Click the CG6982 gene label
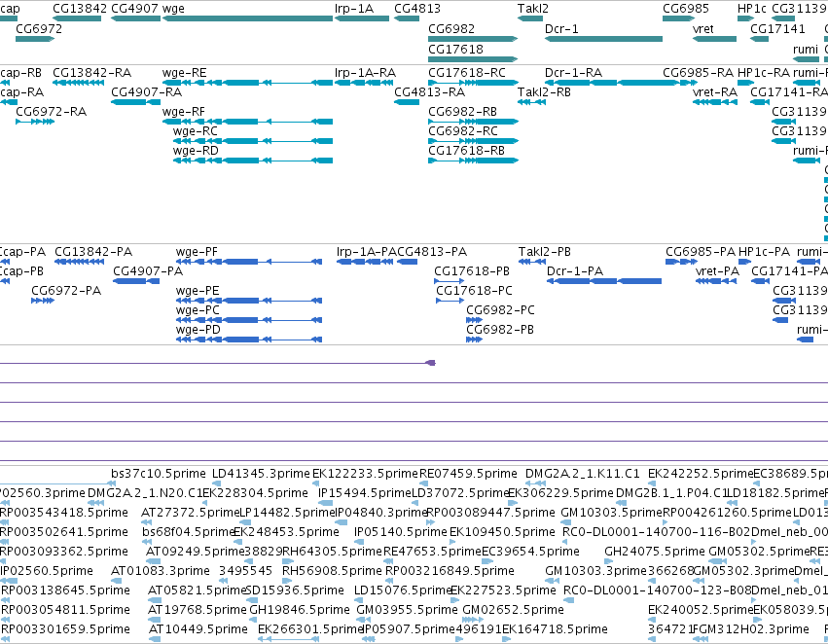 click(x=451, y=29)
